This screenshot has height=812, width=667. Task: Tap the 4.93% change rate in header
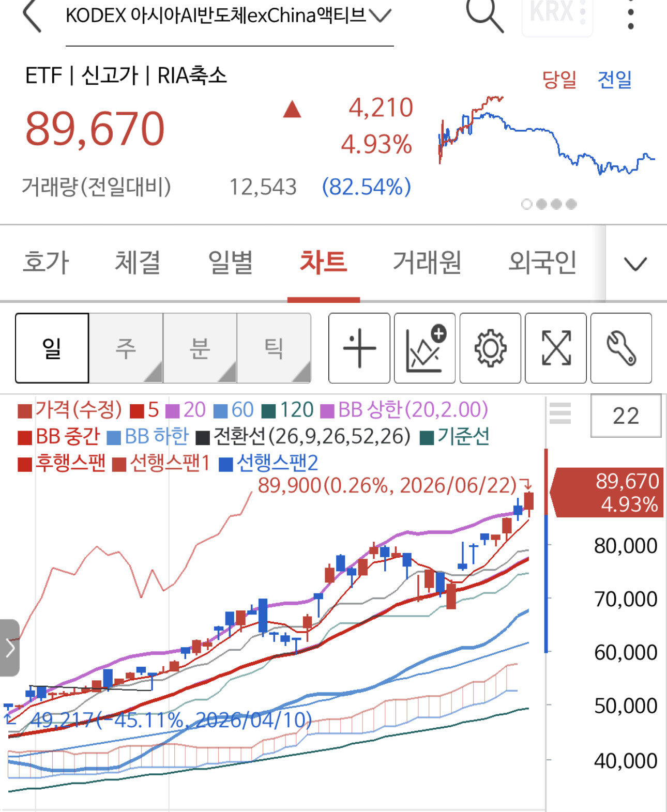pyautogui.click(x=376, y=144)
